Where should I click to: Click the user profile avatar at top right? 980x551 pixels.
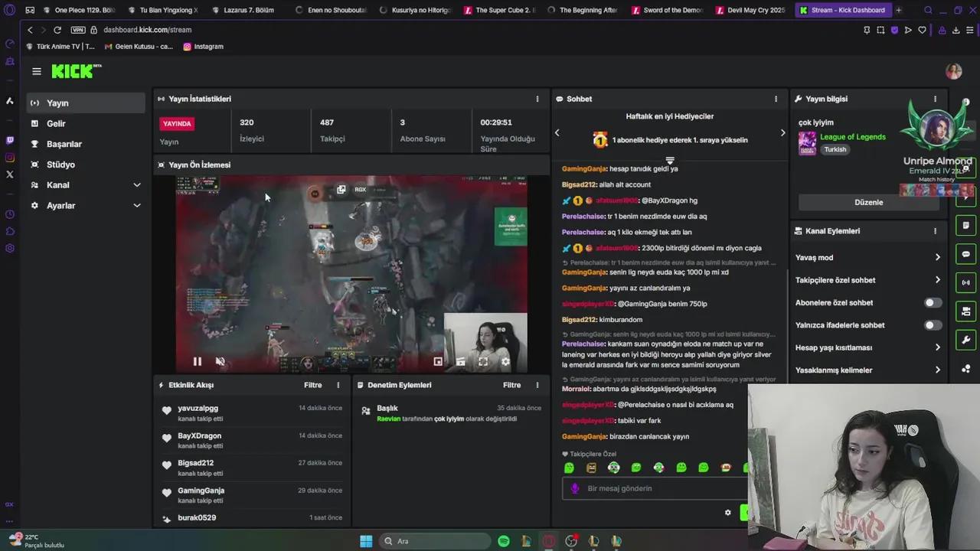953,71
